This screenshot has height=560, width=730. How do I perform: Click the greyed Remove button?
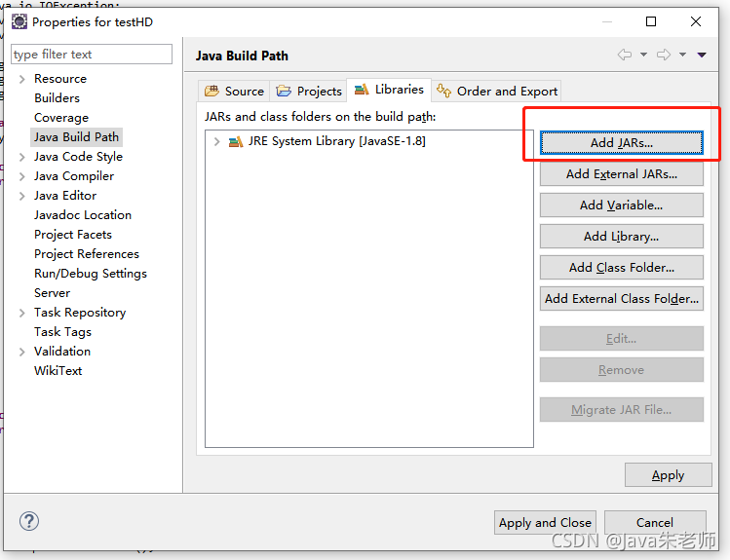pos(621,370)
